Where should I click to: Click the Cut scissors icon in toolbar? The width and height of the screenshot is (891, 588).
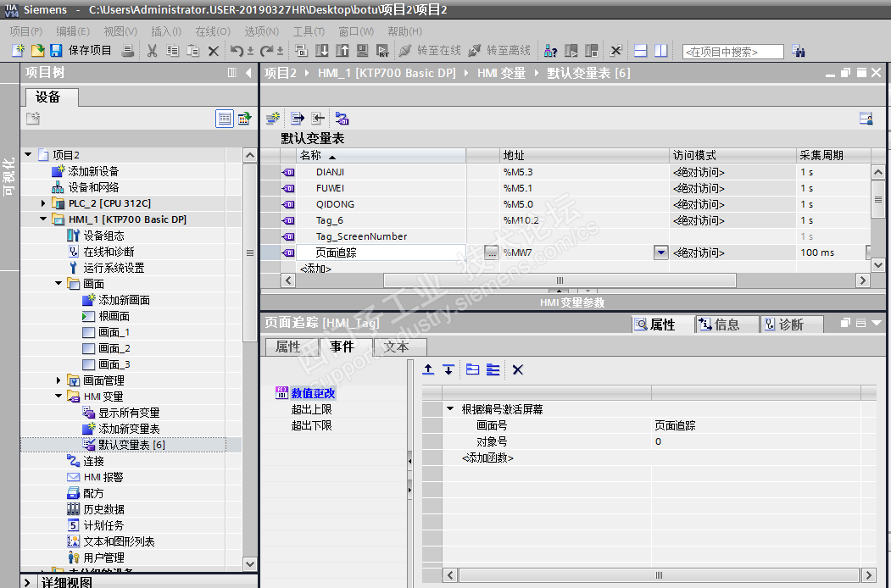[152, 51]
